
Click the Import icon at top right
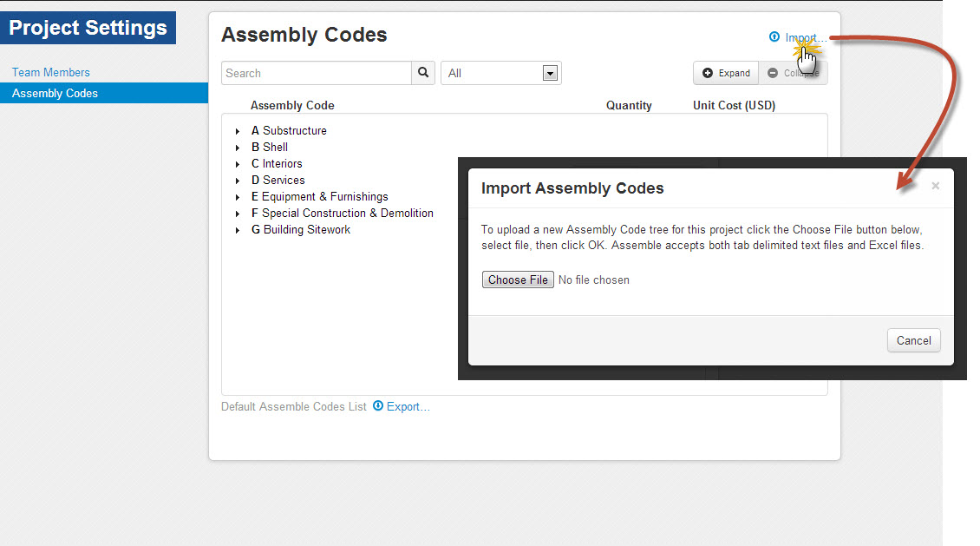click(x=774, y=37)
